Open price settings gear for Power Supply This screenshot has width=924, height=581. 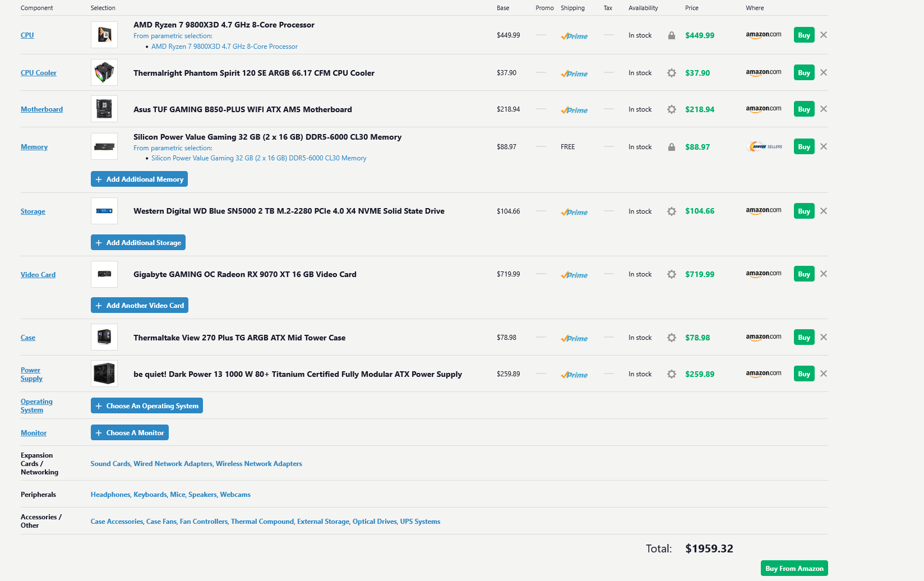pos(671,374)
